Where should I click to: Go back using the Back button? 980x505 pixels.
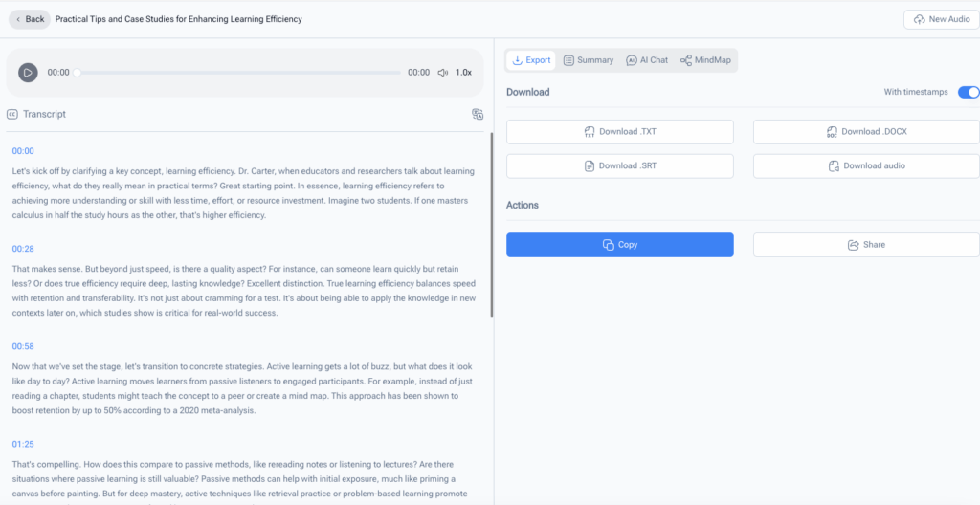coord(30,19)
